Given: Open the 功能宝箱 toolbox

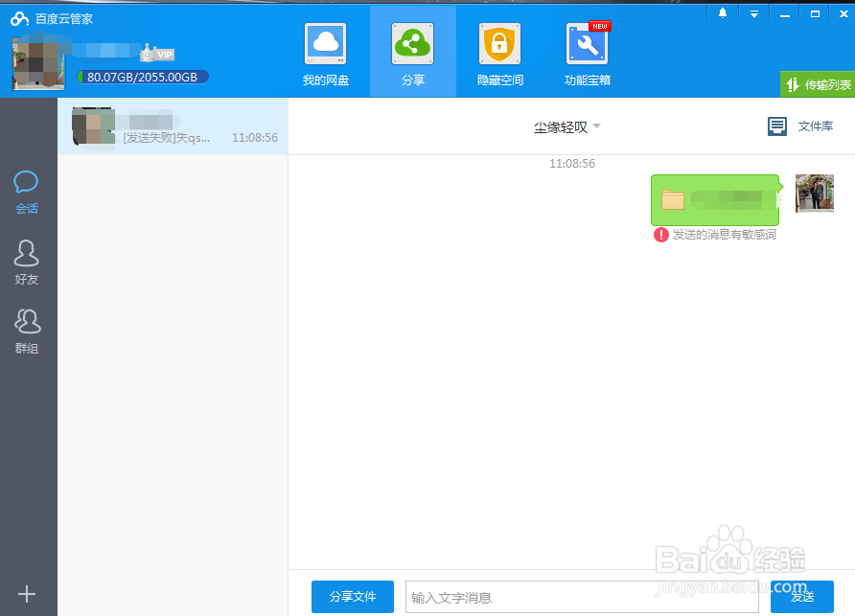Looking at the screenshot, I should [587, 53].
